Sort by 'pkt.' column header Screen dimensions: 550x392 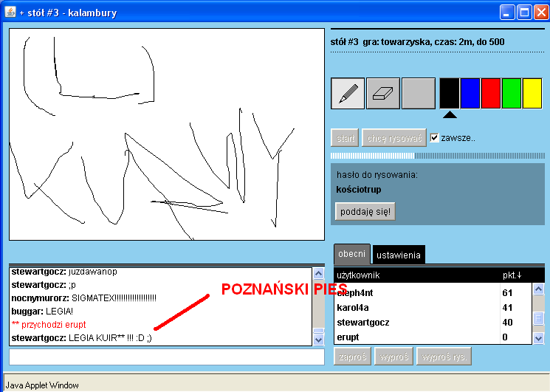[x=512, y=275]
